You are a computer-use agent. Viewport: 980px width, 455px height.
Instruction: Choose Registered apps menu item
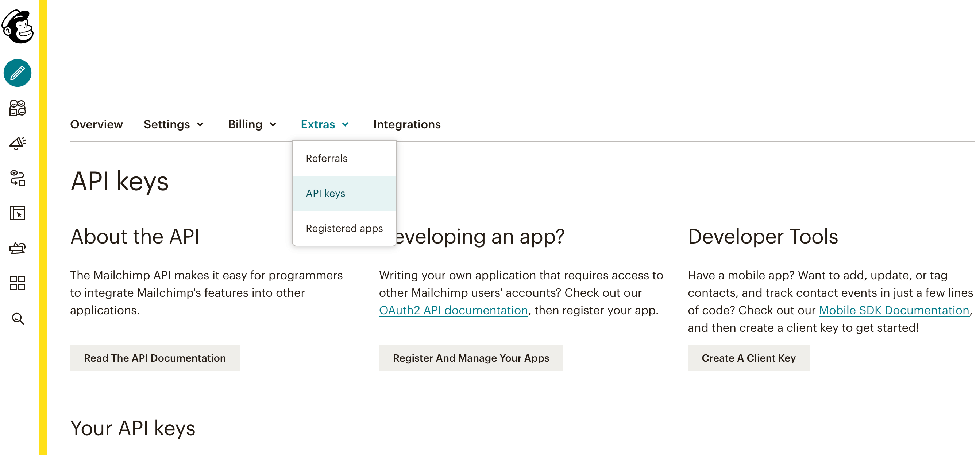pos(344,228)
